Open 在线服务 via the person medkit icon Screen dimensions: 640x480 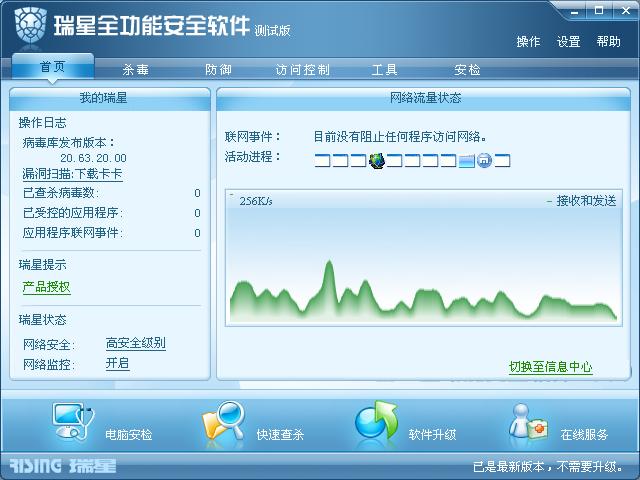528,422
